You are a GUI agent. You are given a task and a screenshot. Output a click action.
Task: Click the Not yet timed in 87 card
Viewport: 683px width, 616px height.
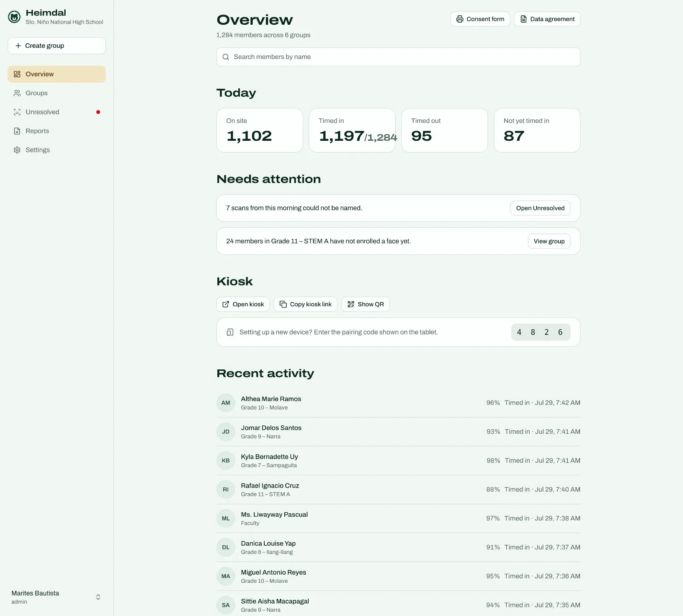(537, 130)
